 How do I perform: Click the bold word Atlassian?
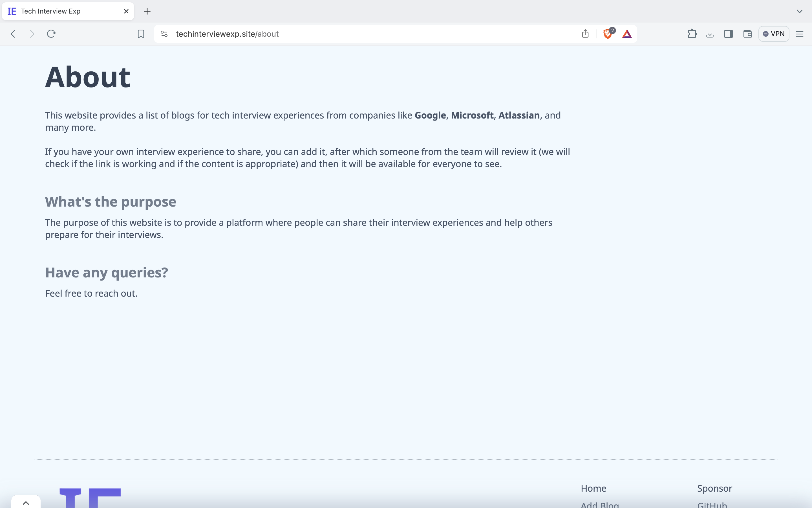[519, 115]
